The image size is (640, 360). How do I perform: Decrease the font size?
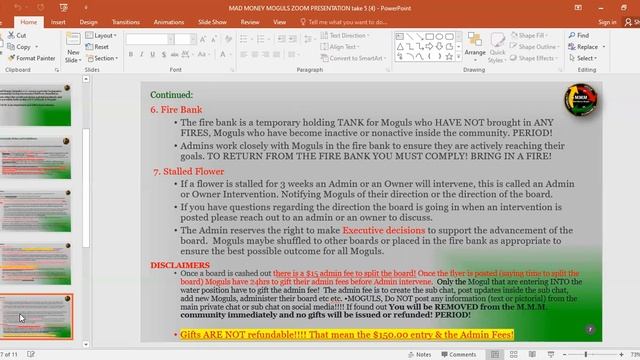tap(214, 39)
